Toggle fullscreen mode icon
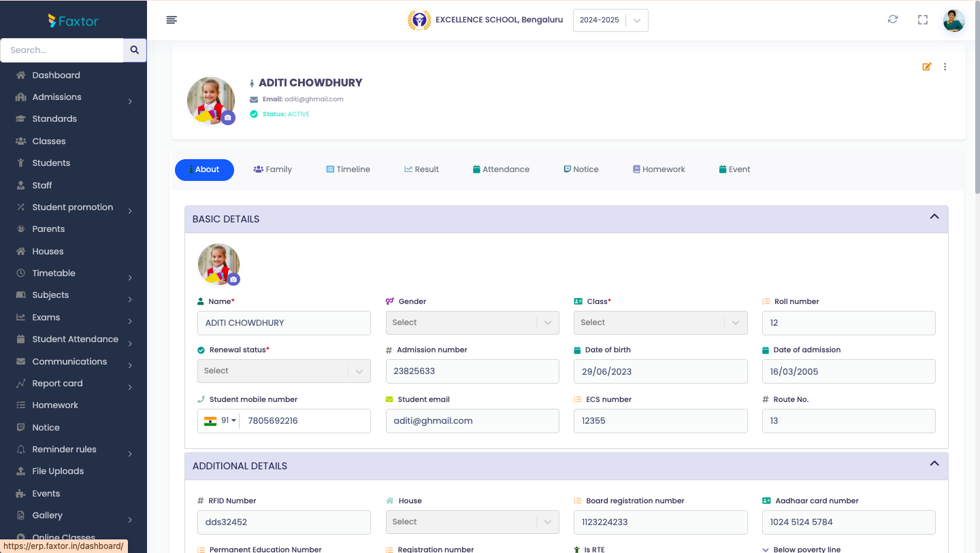Image resolution: width=980 pixels, height=553 pixels. coord(923,20)
